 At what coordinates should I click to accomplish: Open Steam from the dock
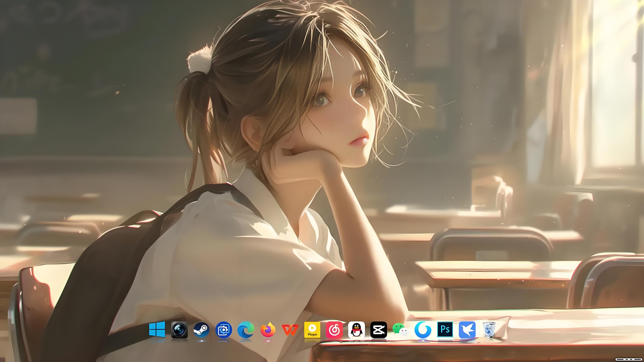tap(202, 330)
